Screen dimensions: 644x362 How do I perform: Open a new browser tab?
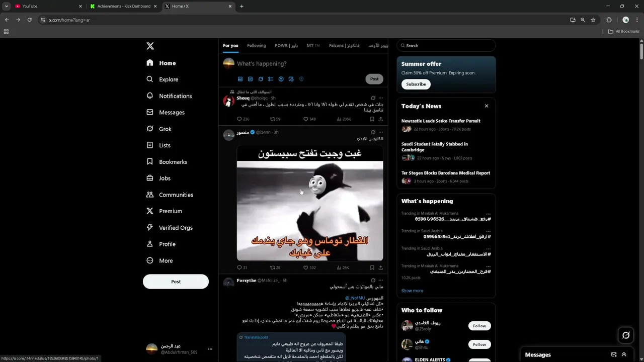(x=242, y=6)
